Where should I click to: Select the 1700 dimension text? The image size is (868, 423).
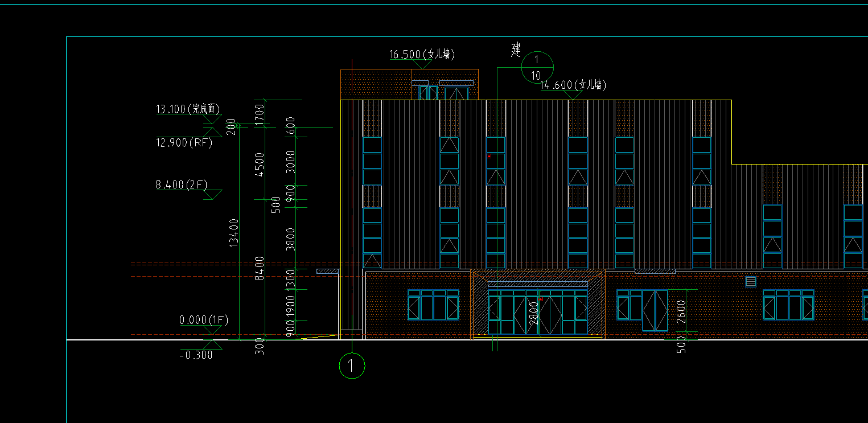pyautogui.click(x=260, y=114)
